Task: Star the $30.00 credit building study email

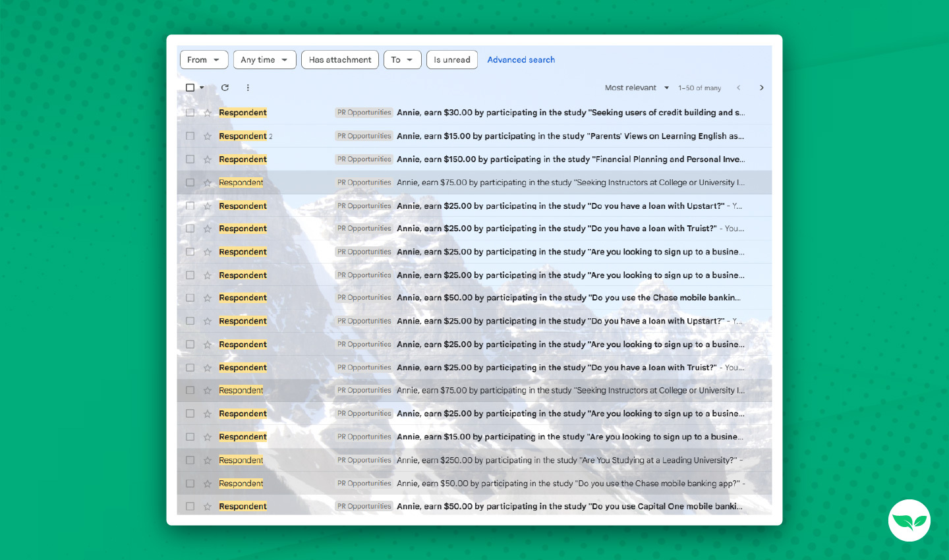Action: [206, 112]
